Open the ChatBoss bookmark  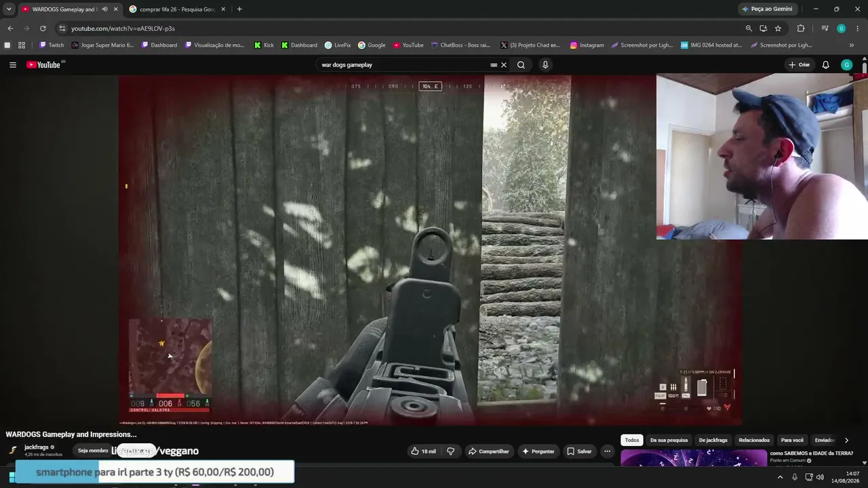(x=461, y=45)
